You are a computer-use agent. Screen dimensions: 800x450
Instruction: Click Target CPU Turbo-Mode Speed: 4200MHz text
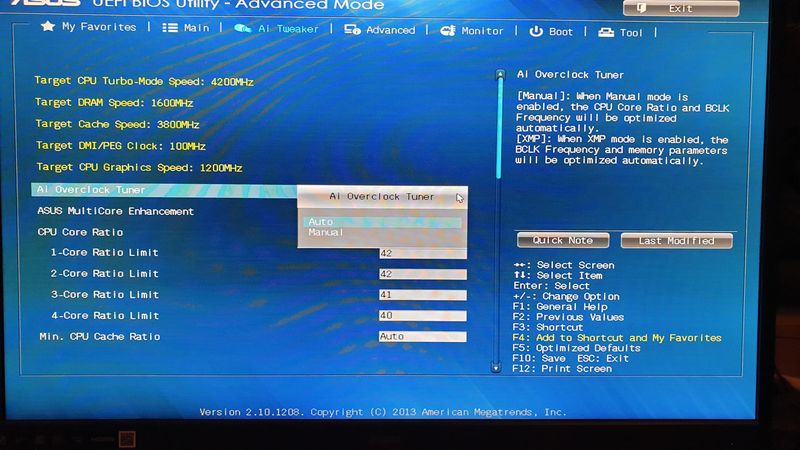click(144, 81)
